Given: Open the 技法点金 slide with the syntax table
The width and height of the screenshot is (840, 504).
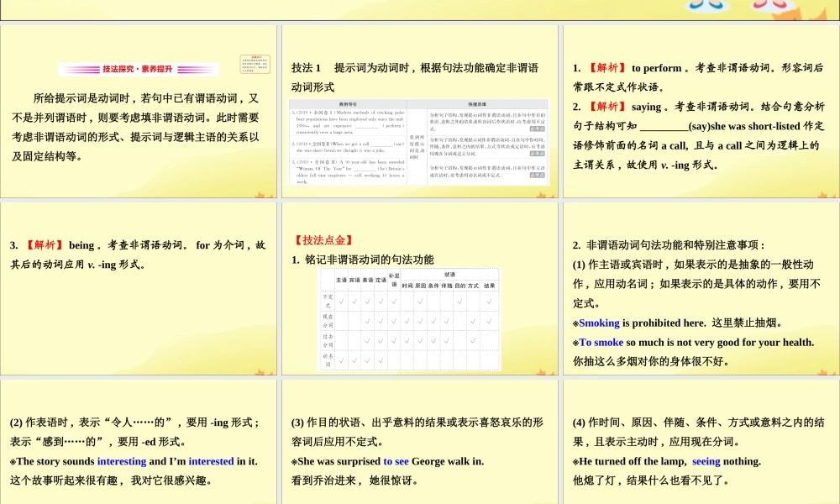Looking at the screenshot, I should [x=420, y=289].
